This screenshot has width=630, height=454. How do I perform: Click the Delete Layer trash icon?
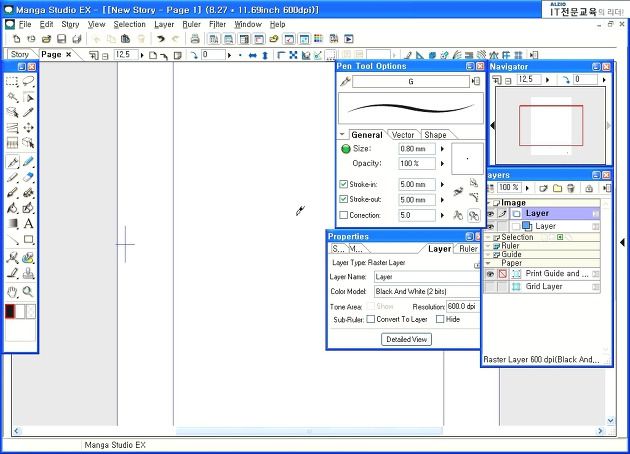pyautogui.click(x=571, y=188)
